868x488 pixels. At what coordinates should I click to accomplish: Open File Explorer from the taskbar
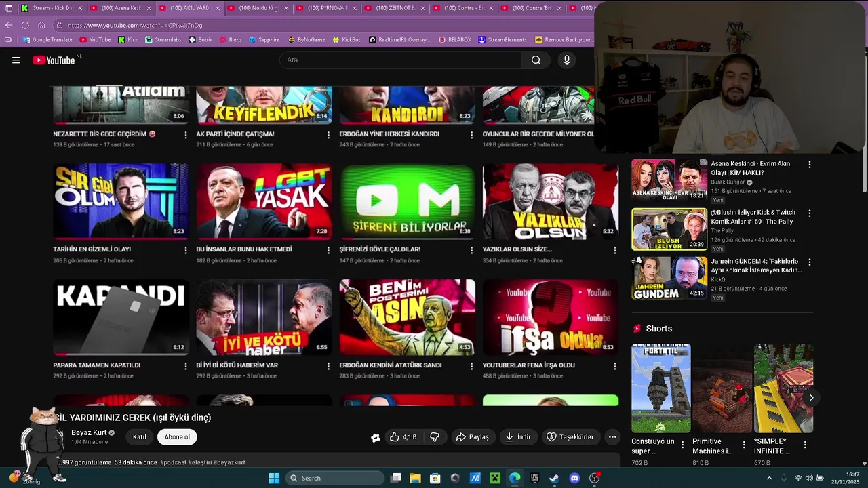tap(416, 479)
